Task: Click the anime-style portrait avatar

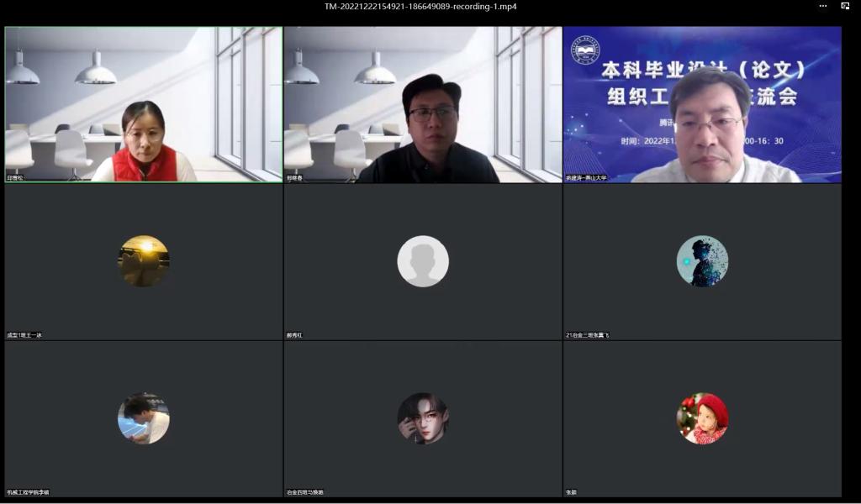Action: tap(423, 418)
